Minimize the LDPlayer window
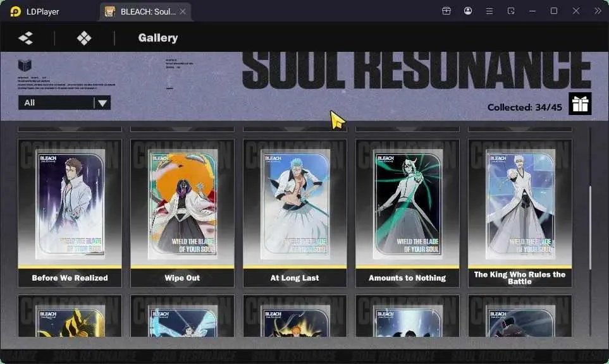The height and width of the screenshot is (364, 609). (532, 11)
